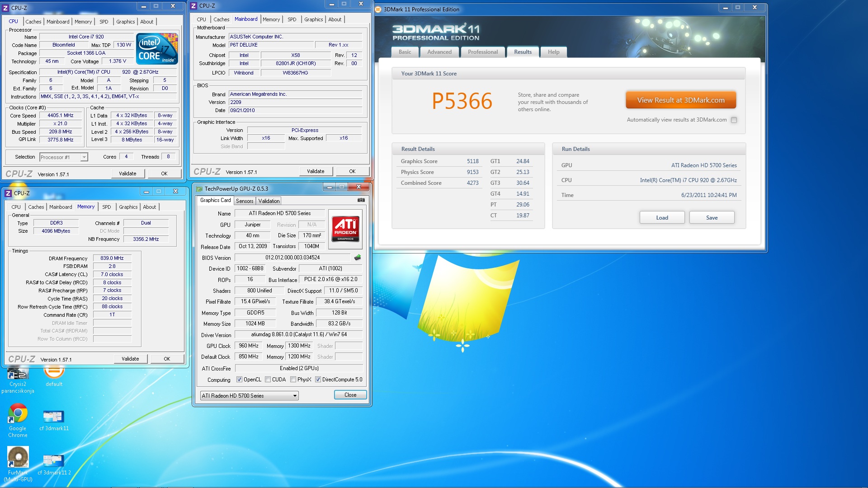Viewport: 868px width, 488px height.
Task: Click the BIOS save chip icon
Action: (x=358, y=258)
